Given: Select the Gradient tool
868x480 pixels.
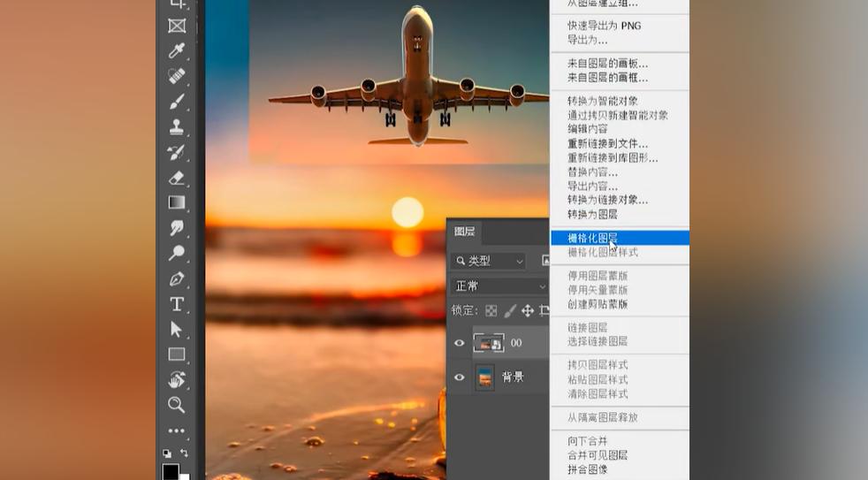Looking at the screenshot, I should click(177, 202).
